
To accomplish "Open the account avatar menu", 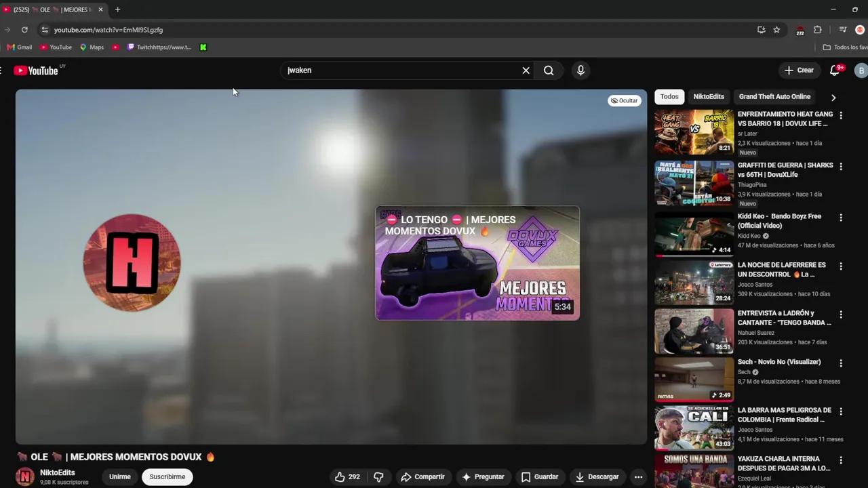I will coord(861,70).
